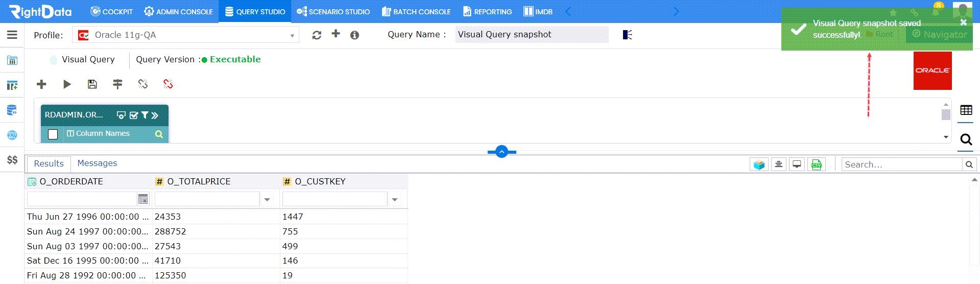Switch to the Messages tab
Image resolution: width=980 pixels, height=284 pixels.
(97, 163)
